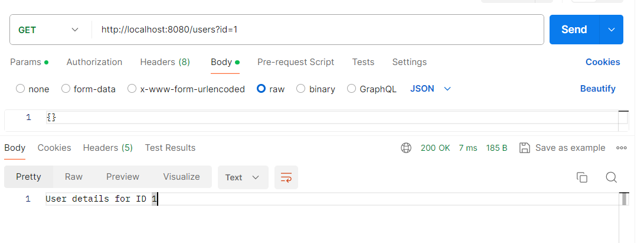
Task: Select the none body type
Action: [21, 89]
